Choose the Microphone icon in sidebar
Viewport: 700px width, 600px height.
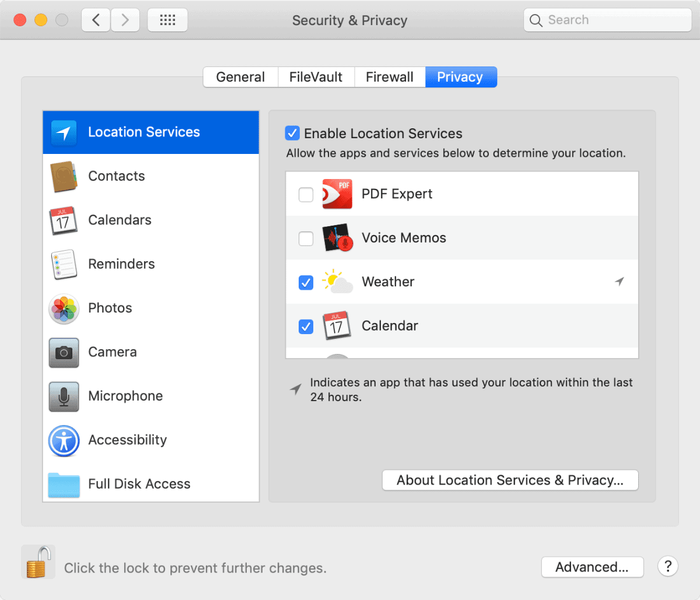click(64, 397)
